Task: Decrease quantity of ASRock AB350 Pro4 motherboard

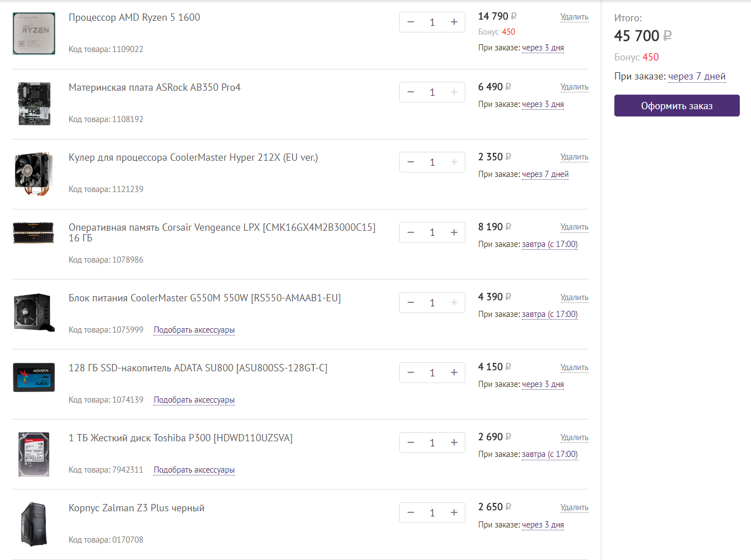Action: 411,92
